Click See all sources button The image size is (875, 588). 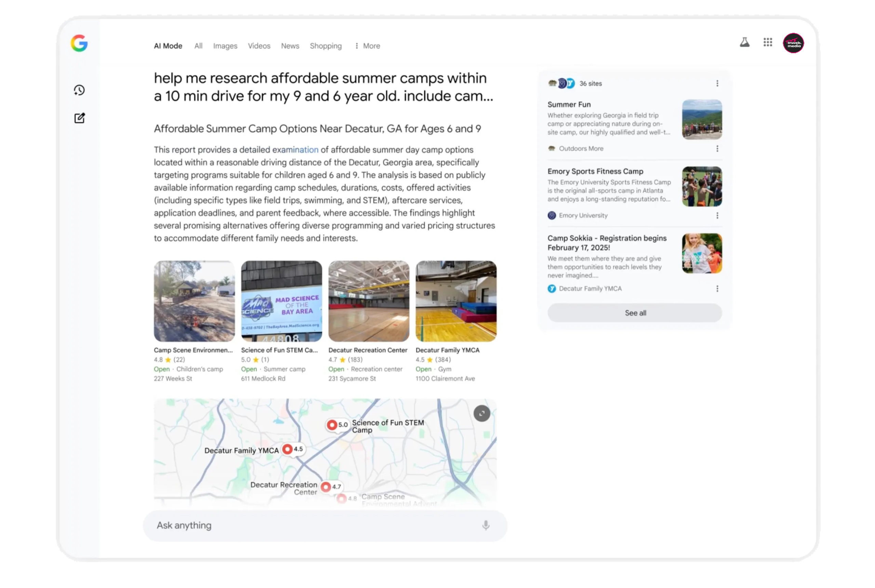[x=635, y=313]
